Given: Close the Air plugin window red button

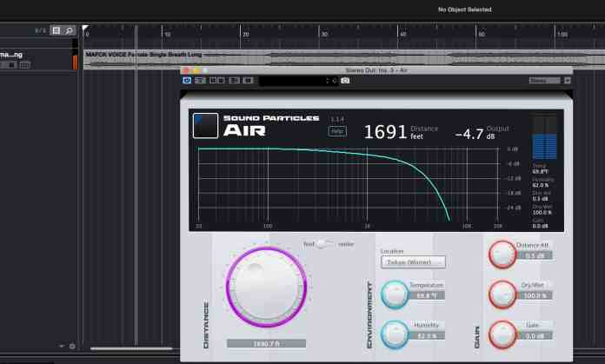Looking at the screenshot, I should click(186, 70).
